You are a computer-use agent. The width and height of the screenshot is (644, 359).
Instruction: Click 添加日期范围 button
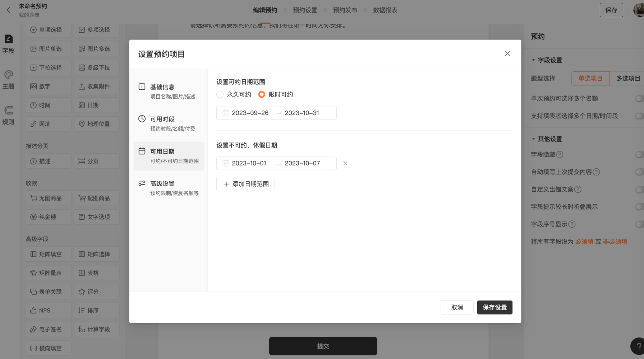[245, 184]
